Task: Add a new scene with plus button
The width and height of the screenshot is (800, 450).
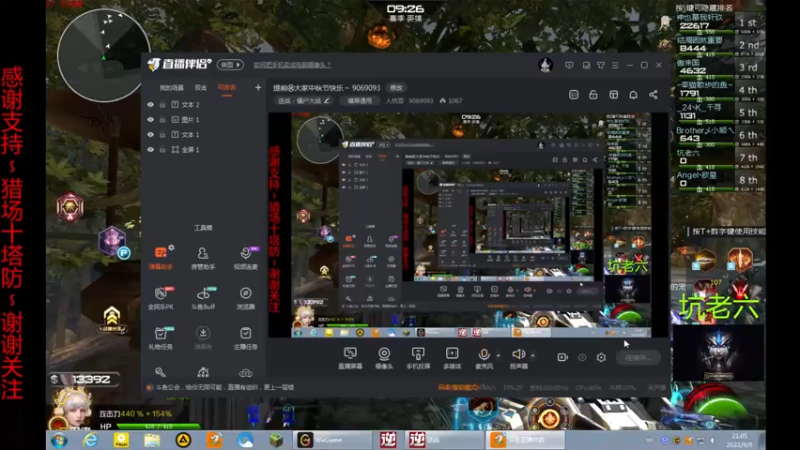Action: click(258, 88)
